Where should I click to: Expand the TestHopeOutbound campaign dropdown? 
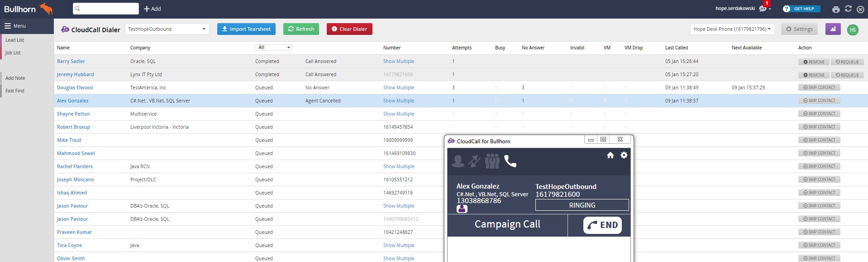pos(167,29)
